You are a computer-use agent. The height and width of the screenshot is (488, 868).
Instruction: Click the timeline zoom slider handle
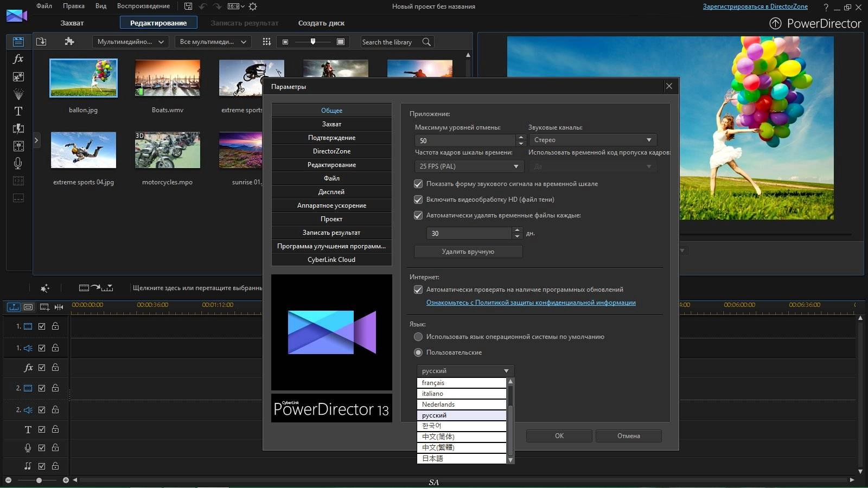point(39,480)
